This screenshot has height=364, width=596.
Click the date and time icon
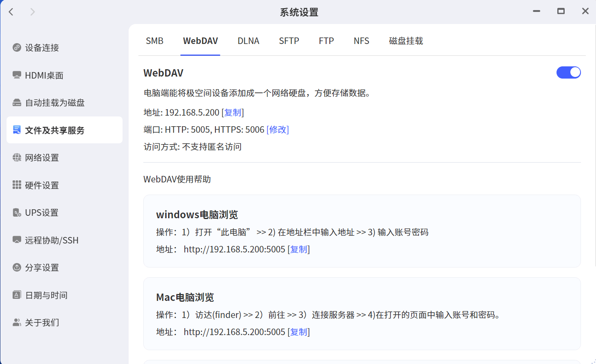[17, 295]
